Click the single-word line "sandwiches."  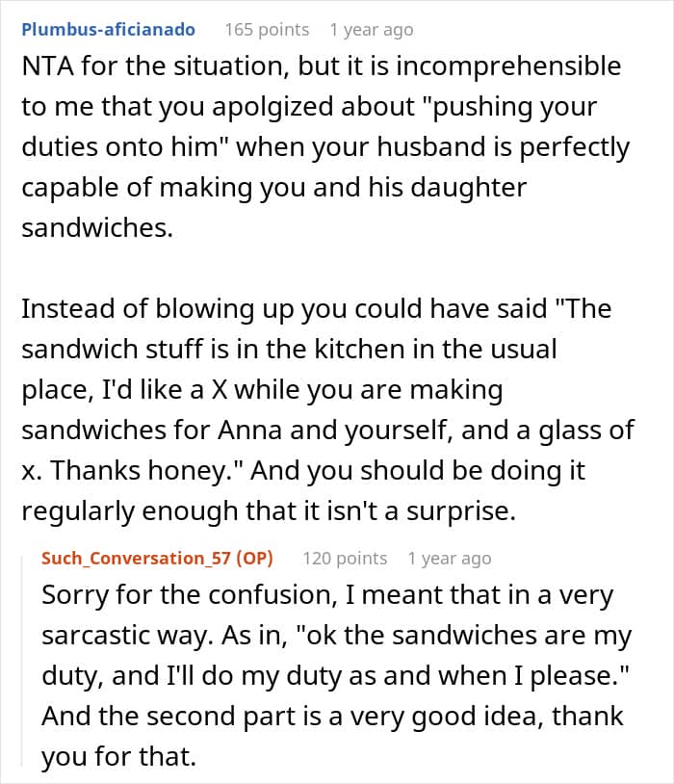(97, 228)
